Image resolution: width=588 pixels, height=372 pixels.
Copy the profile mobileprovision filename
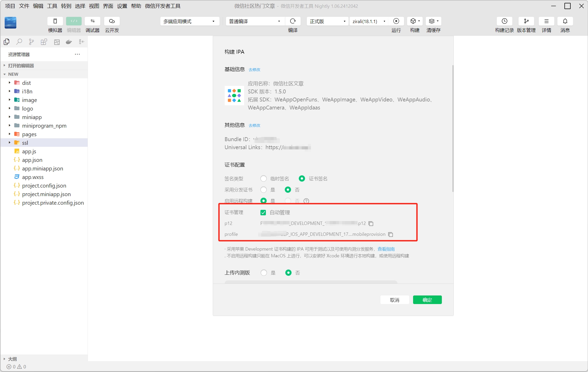point(391,235)
